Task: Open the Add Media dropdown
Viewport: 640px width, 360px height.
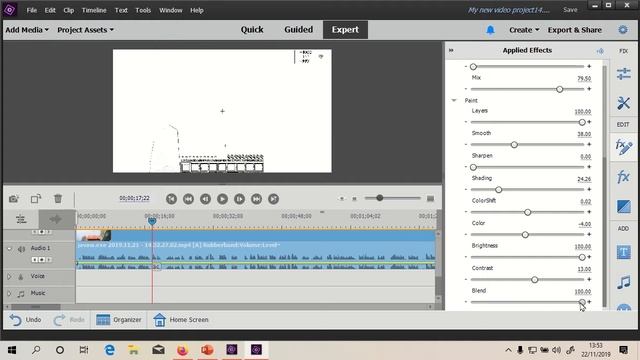Action: 27,30
